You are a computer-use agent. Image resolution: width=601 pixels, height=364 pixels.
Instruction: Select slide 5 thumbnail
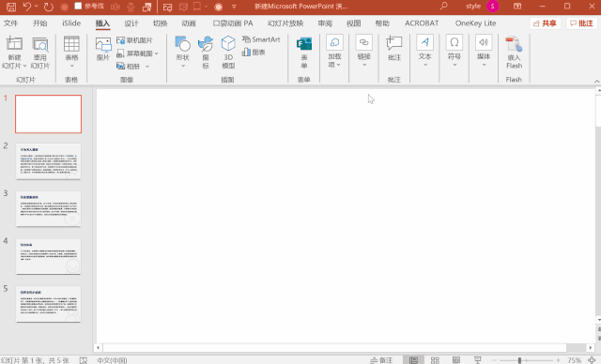(48, 304)
